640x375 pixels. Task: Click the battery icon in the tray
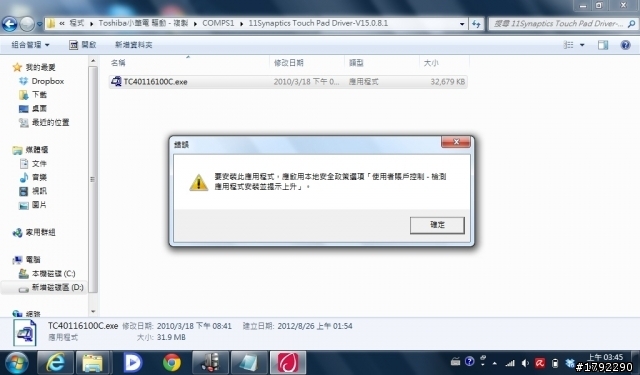pyautogui.click(x=555, y=363)
